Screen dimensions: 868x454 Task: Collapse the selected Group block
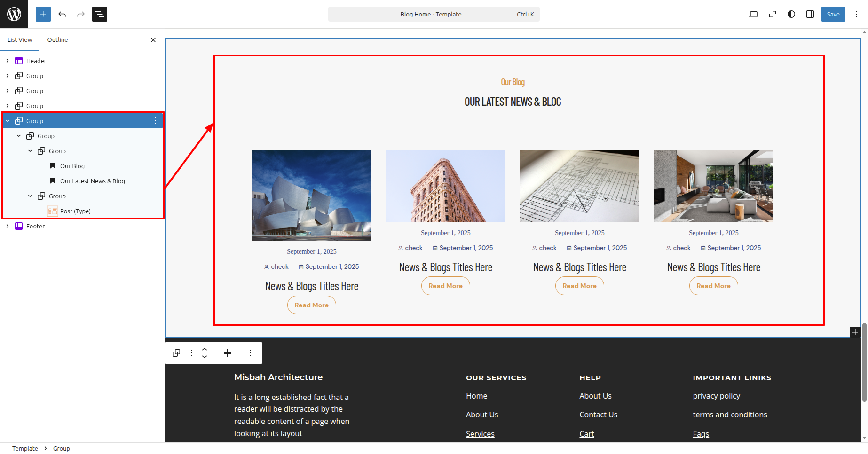point(8,121)
